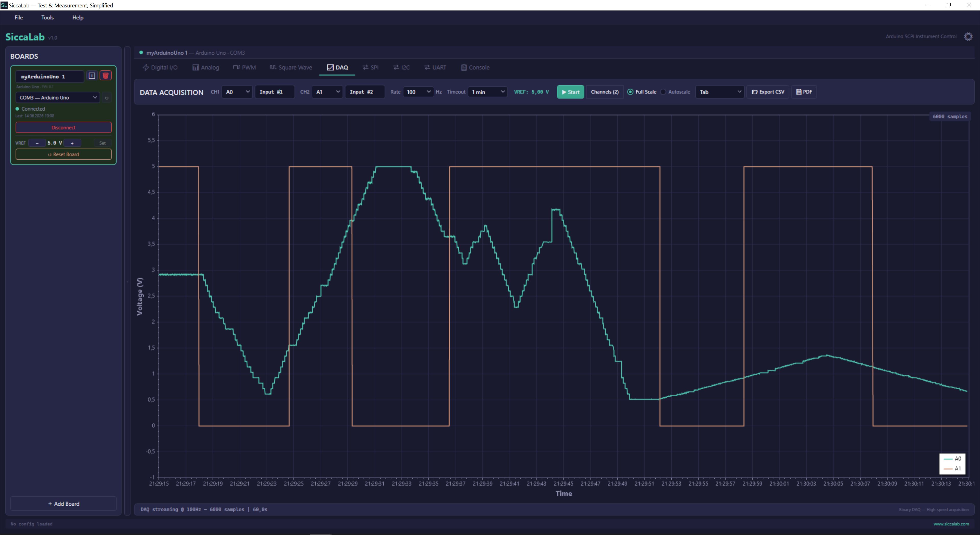Click the VREF: 5,00 V readout

531,92
